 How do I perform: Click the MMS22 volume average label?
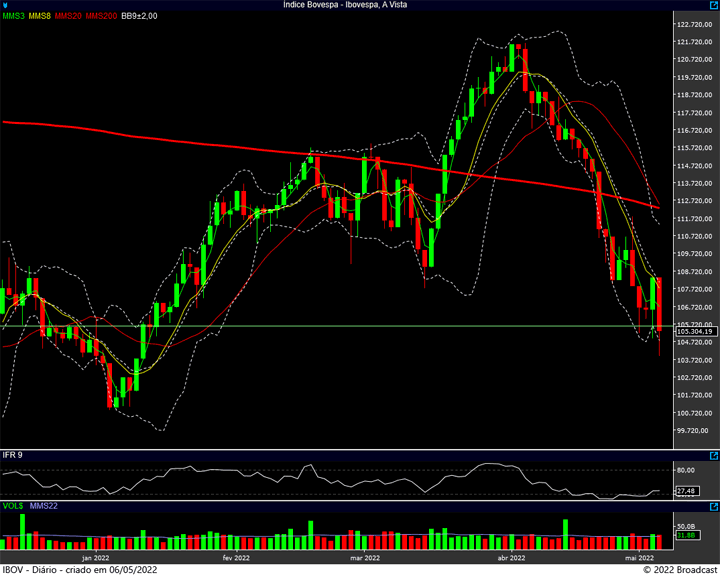pyautogui.click(x=44, y=506)
